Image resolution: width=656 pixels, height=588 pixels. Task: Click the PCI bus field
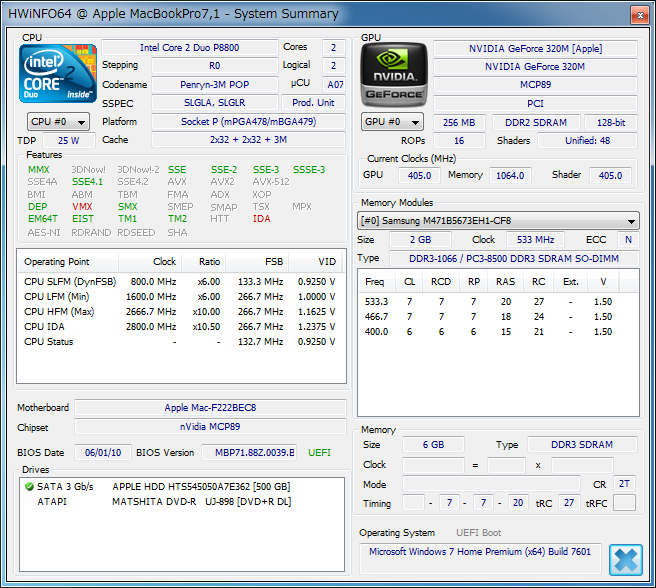(x=536, y=103)
